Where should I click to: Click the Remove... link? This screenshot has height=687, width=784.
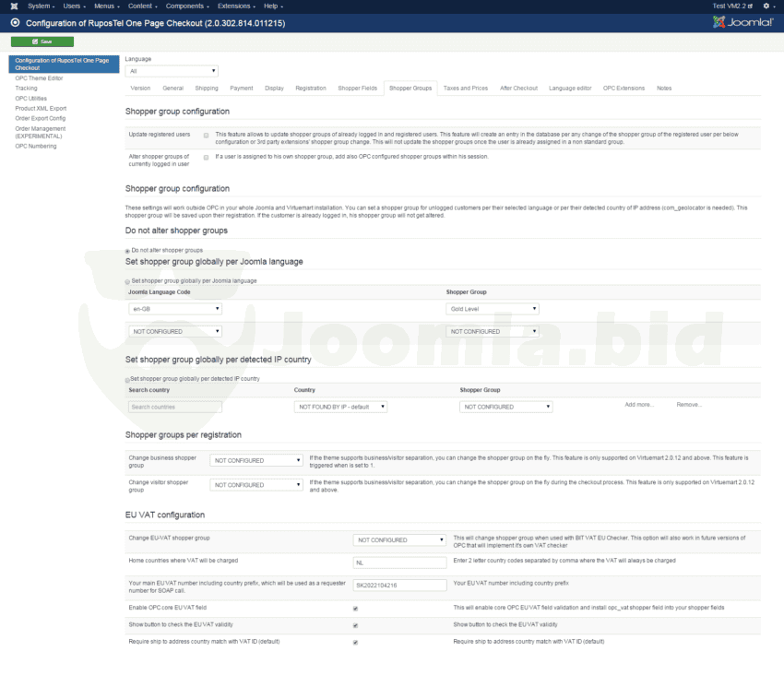[x=689, y=405]
